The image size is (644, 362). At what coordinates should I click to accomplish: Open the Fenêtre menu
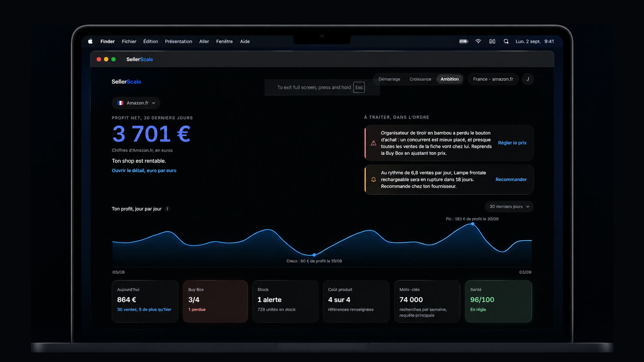(224, 41)
